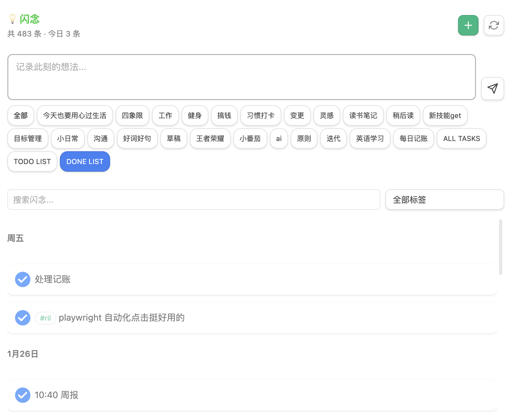
Task: Click the lightbulb icon next to 闪念
Action: tap(12, 19)
